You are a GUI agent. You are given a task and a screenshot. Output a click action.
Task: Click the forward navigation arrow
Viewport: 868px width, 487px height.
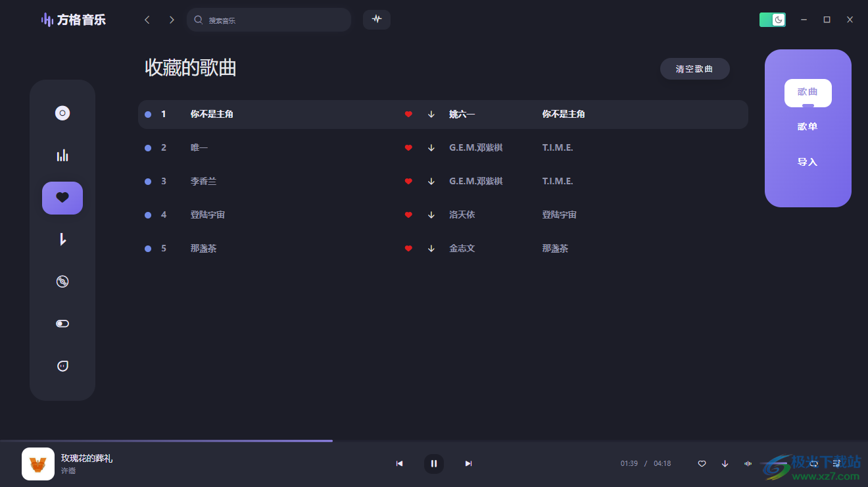click(172, 19)
